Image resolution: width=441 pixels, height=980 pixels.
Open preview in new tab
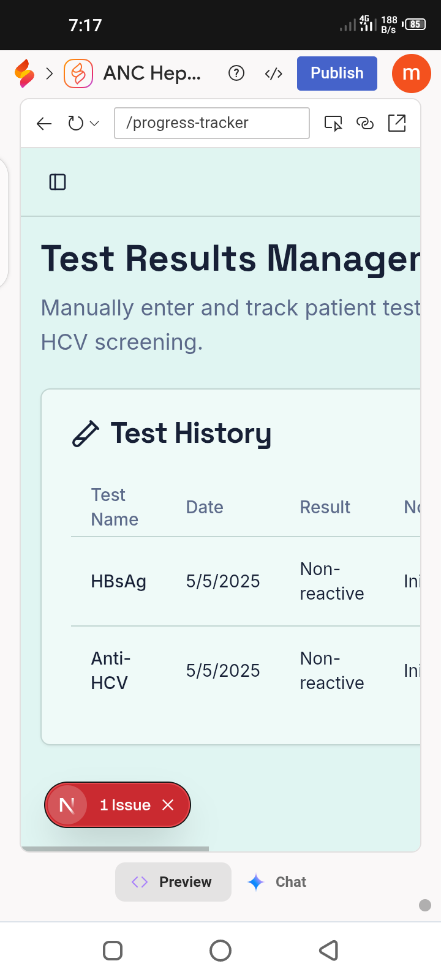pos(397,123)
